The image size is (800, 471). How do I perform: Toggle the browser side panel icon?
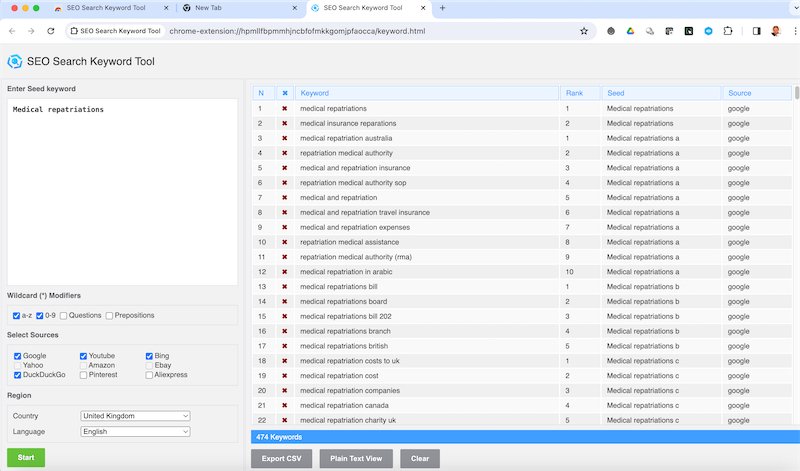(756, 31)
